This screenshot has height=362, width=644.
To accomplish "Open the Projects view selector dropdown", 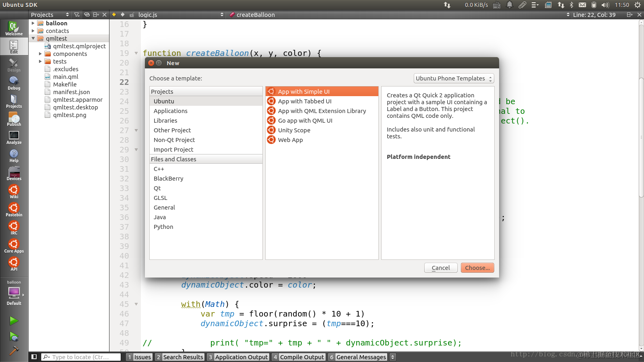I will point(50,14).
